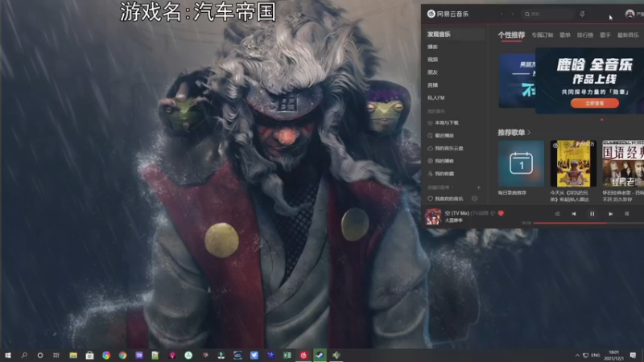Toggle the lyrics display button
Viewport: 644px width, 362px height.
626,214
